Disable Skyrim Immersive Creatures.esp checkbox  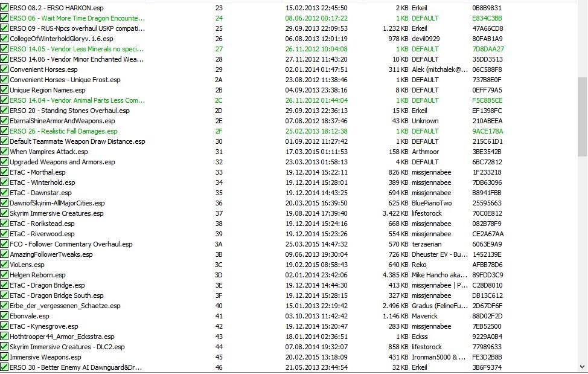coord(4,213)
